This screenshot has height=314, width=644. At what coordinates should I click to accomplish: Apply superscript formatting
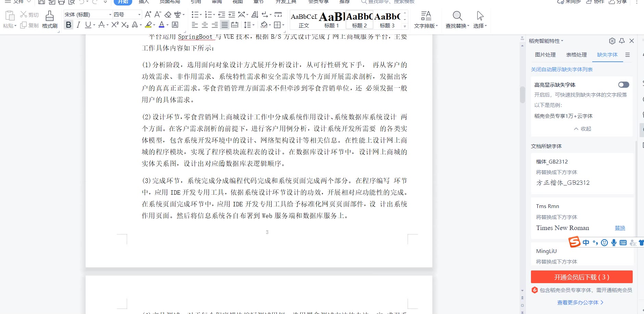[115, 25]
